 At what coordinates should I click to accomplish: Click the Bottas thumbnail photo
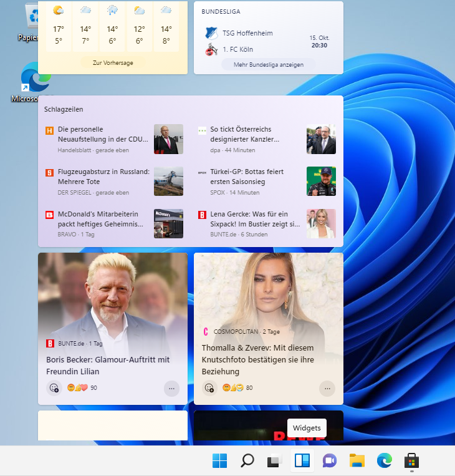click(x=321, y=182)
